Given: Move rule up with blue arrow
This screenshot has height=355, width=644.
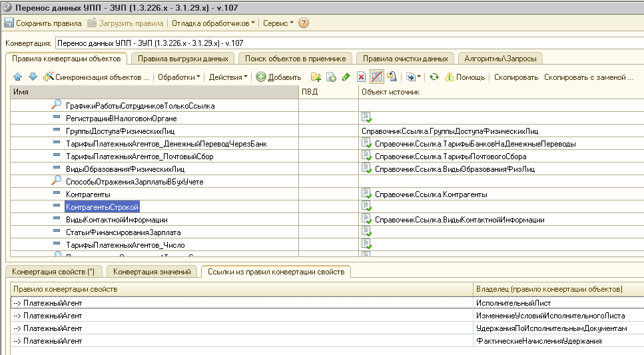Looking at the screenshot, I should click(18, 77).
